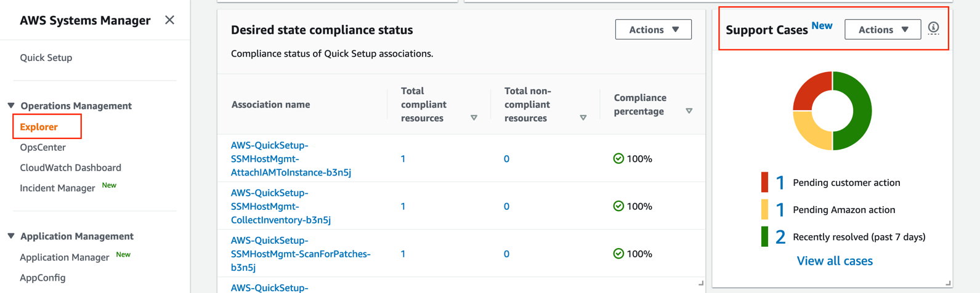Screen dimensions: 980x293
Task: Sort by Total non-compliant resources arrow
Action: pos(583,118)
